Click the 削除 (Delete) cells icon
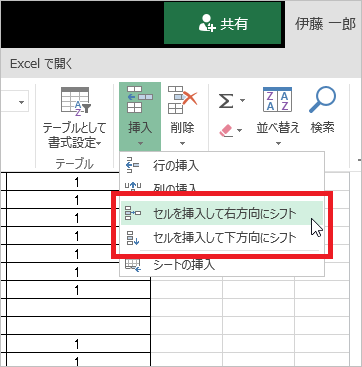362x367 pixels. coord(183,99)
